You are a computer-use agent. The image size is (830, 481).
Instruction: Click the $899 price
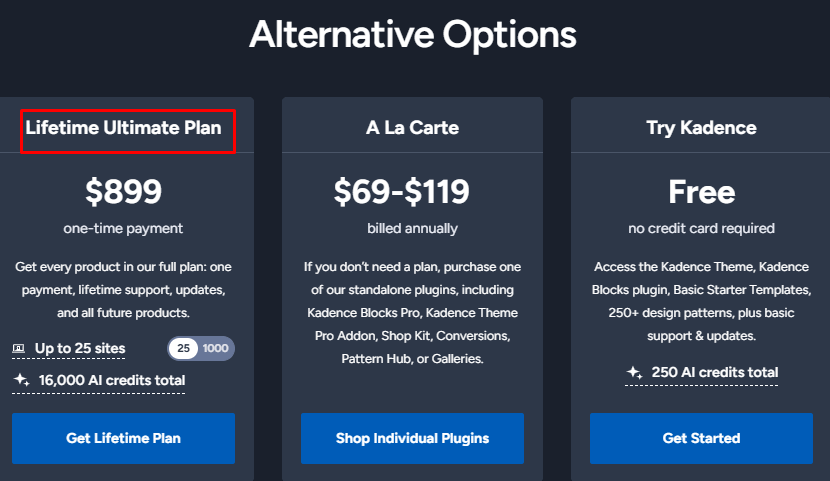point(123,191)
